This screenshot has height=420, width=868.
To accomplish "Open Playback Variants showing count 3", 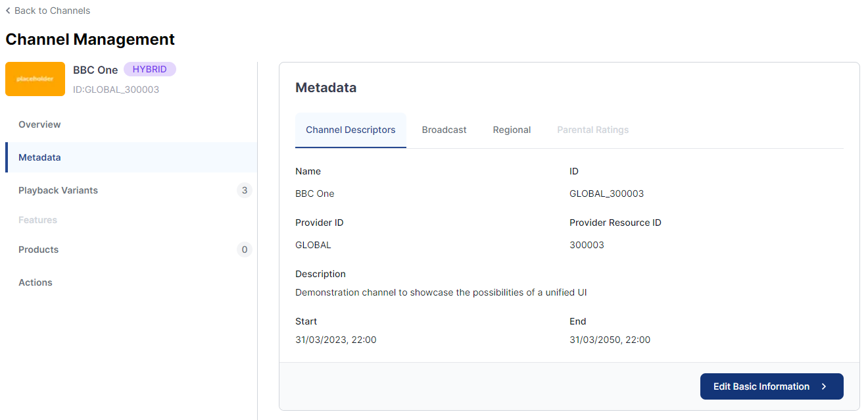I will coord(58,190).
